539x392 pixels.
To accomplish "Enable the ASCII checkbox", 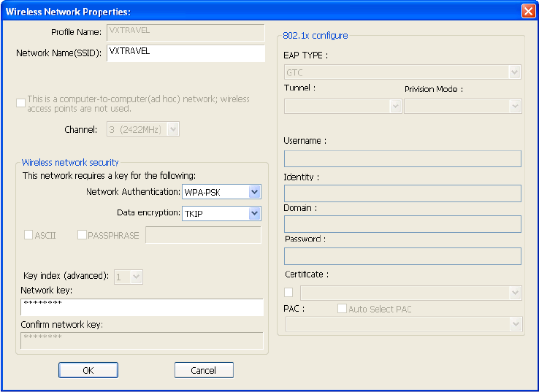I will point(28,235).
